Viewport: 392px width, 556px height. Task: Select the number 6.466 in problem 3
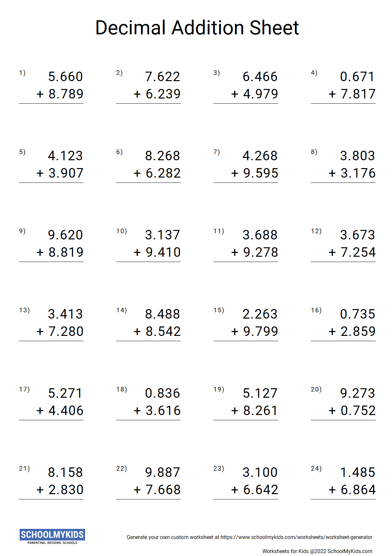click(x=260, y=77)
